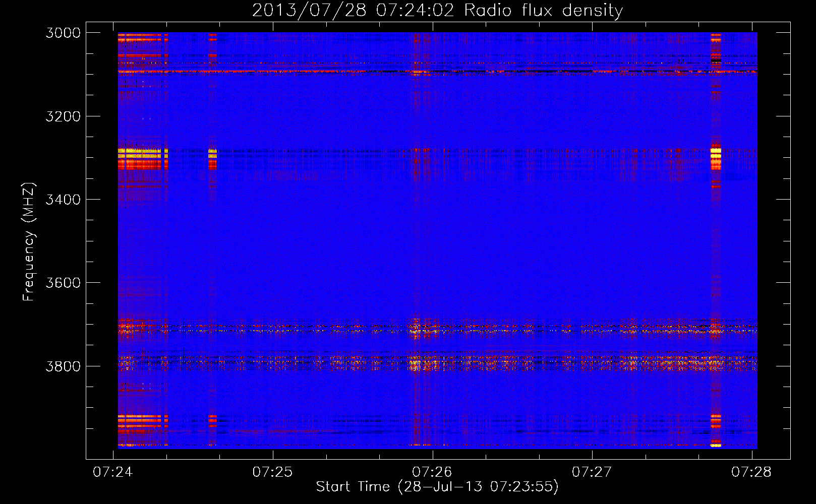The image size is (816, 504).
Task: Click the 3000 frequency tick label
Action: 63,33
